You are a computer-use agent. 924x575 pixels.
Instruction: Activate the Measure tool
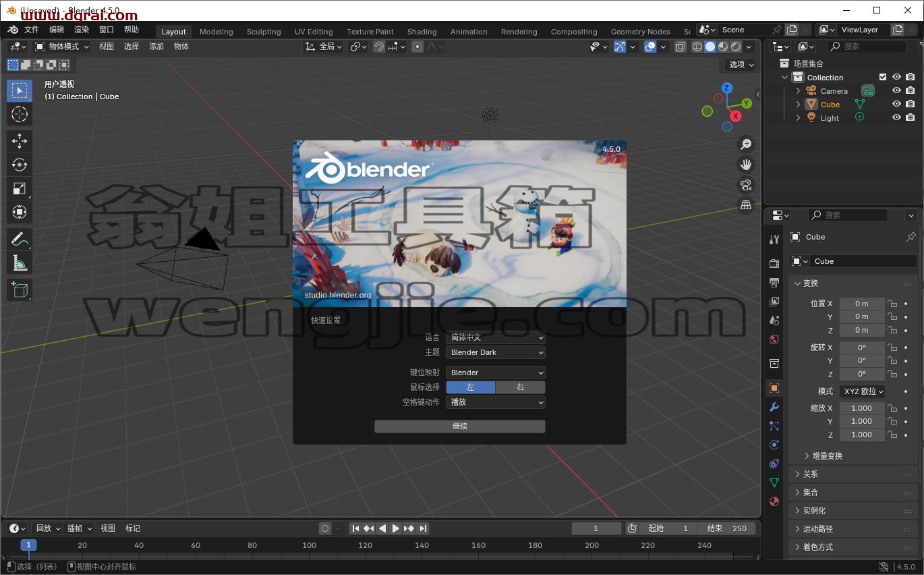point(20,263)
